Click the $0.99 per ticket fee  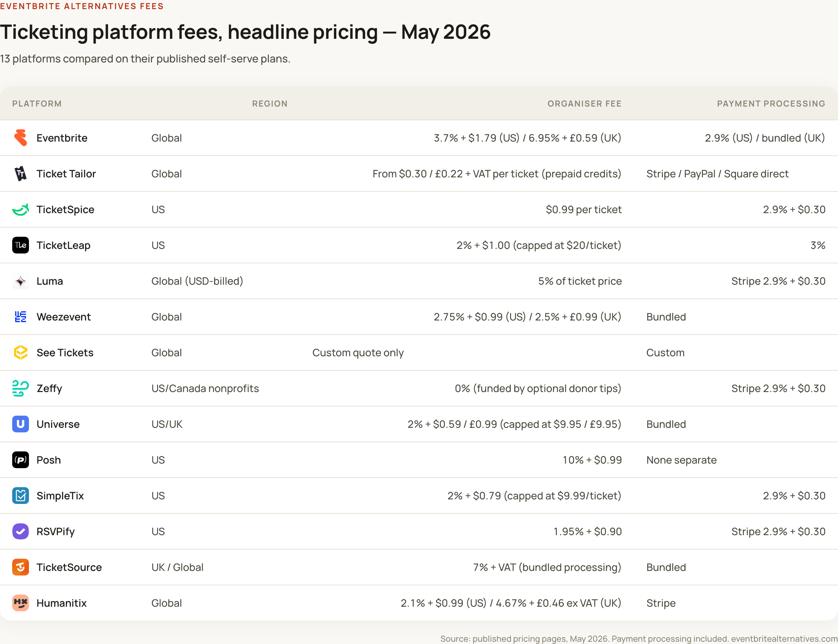(x=583, y=210)
